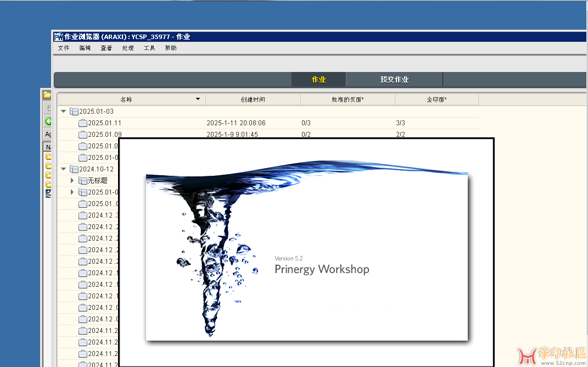Click the group icon beside 2024.10-12
This screenshot has height=367, width=588.
click(74, 169)
